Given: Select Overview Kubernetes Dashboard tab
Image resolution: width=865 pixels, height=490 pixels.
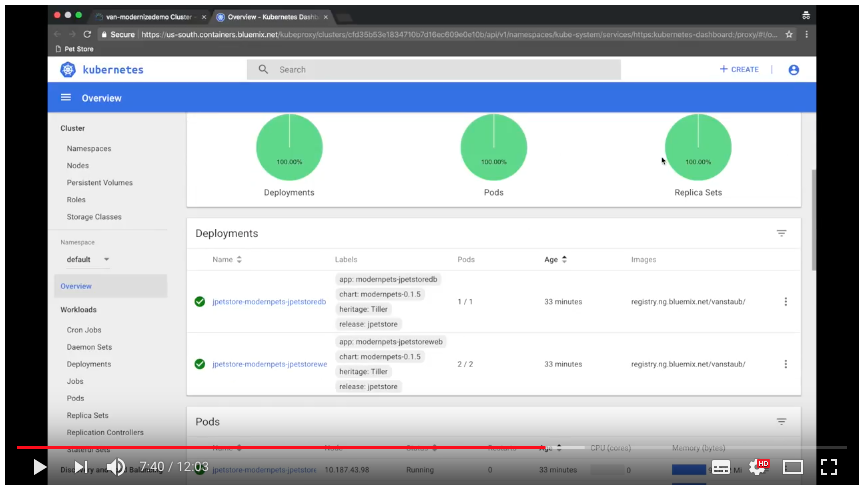Looking at the screenshot, I should pos(273,17).
